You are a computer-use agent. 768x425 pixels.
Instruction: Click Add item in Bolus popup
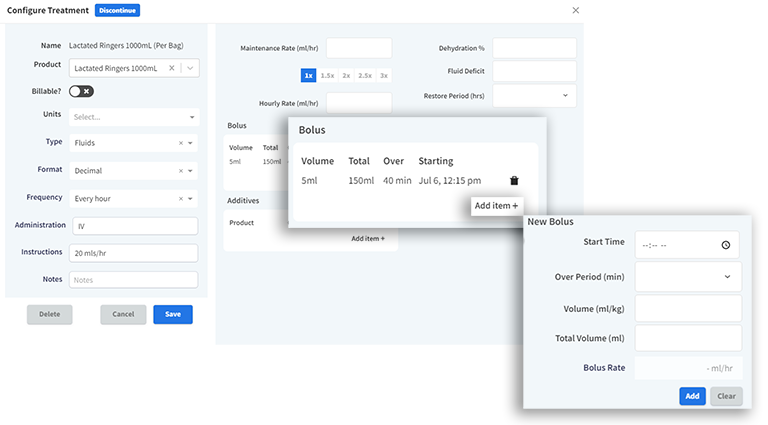click(x=496, y=205)
